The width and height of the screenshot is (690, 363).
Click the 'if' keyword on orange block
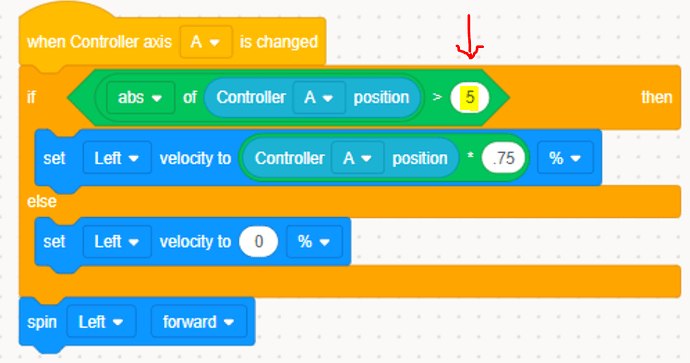pyautogui.click(x=31, y=97)
